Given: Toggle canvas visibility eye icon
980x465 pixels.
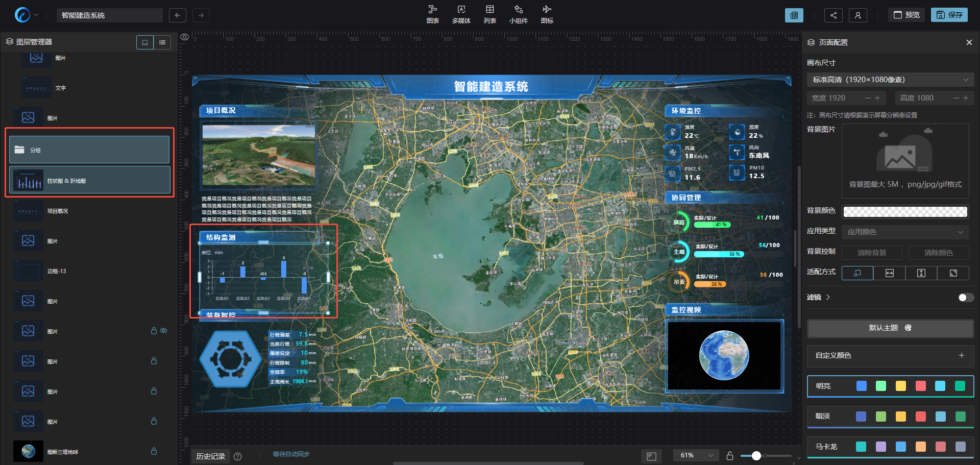Looking at the screenshot, I should coord(185,37).
